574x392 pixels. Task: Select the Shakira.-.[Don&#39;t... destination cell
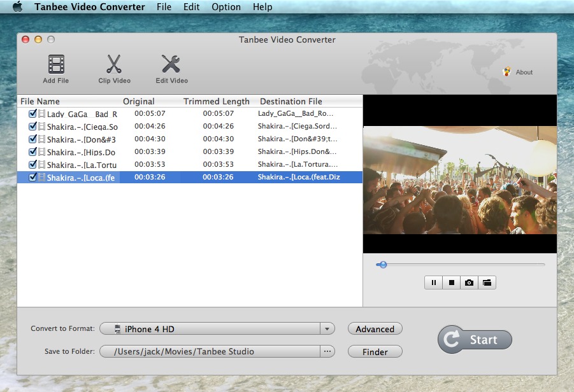tap(298, 139)
